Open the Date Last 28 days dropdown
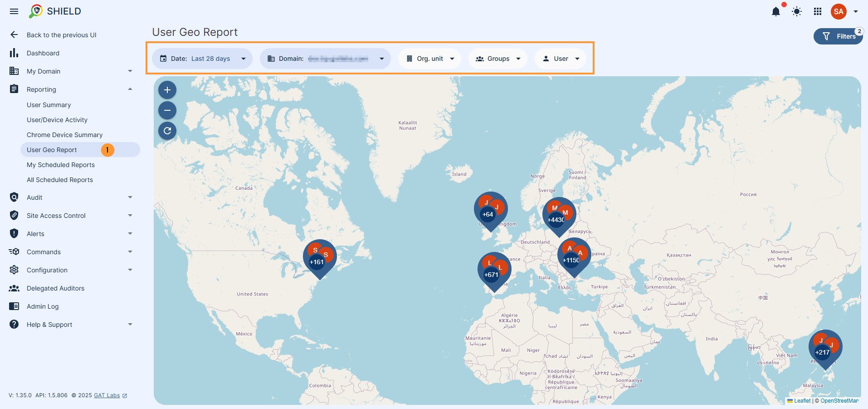This screenshot has height=409, width=868. 202,59
